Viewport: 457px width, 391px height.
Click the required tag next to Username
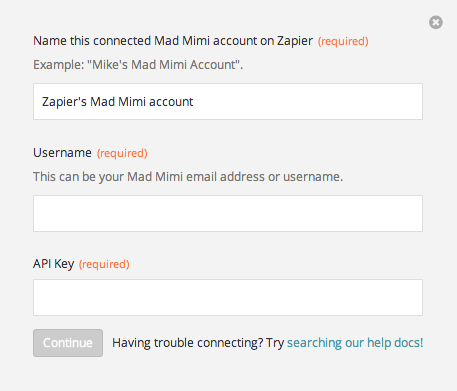point(122,153)
